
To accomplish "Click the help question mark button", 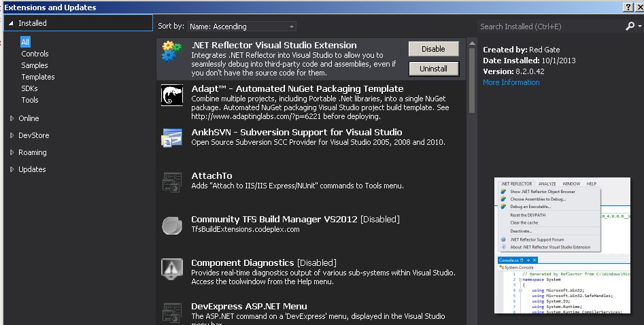I will 628,7.
